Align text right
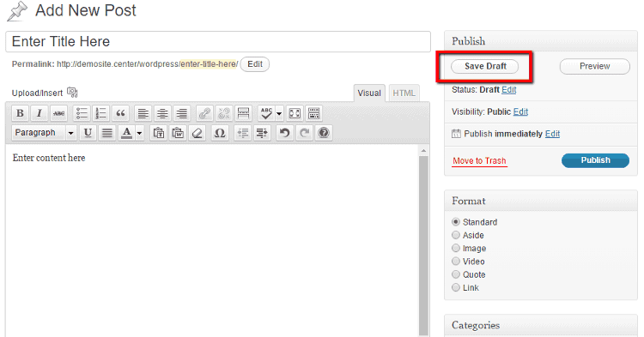This screenshot has height=337, width=644. click(181, 113)
